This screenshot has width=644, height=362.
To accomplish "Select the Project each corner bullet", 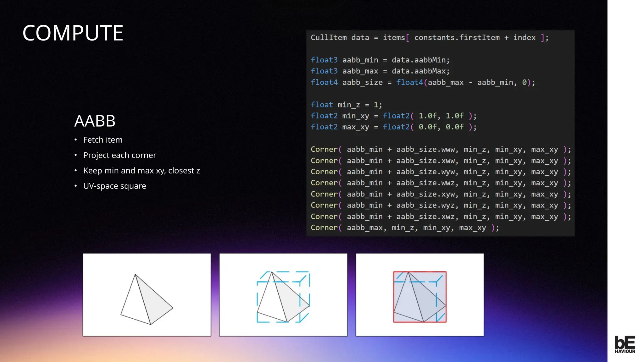I will click(119, 155).
